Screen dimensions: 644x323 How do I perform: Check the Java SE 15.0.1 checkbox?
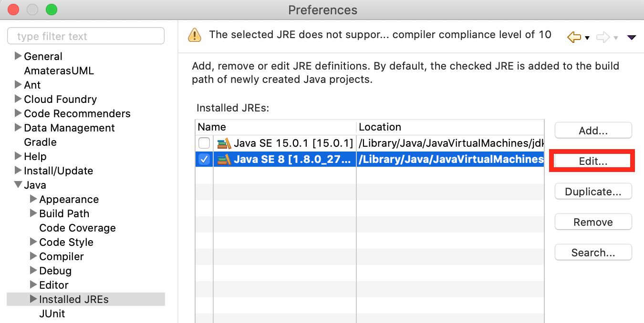point(204,143)
